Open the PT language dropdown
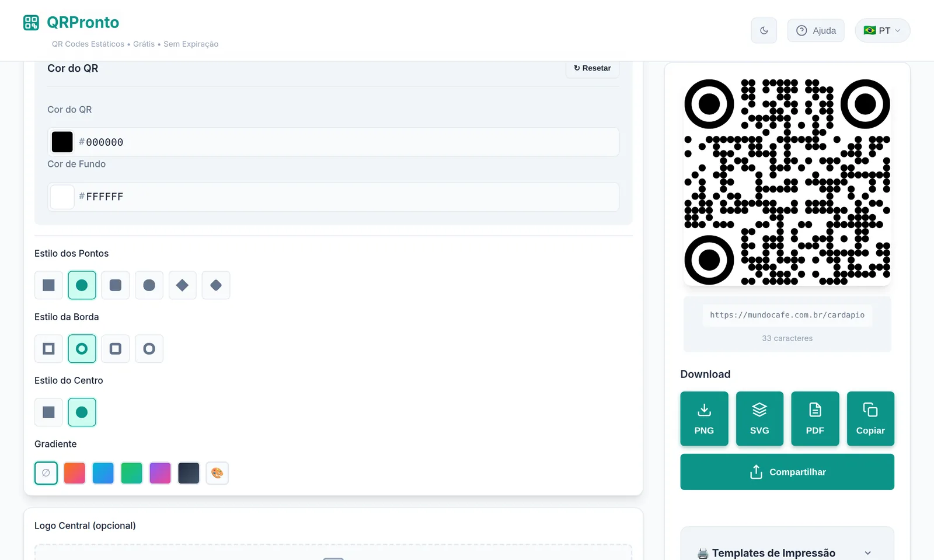Viewport: 934px width, 560px height. tap(882, 30)
